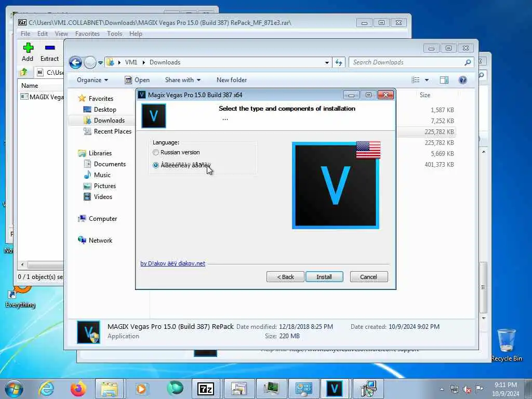Open Music library in navigation pane
Image resolution: width=532 pixels, height=399 pixels.
click(x=97, y=175)
